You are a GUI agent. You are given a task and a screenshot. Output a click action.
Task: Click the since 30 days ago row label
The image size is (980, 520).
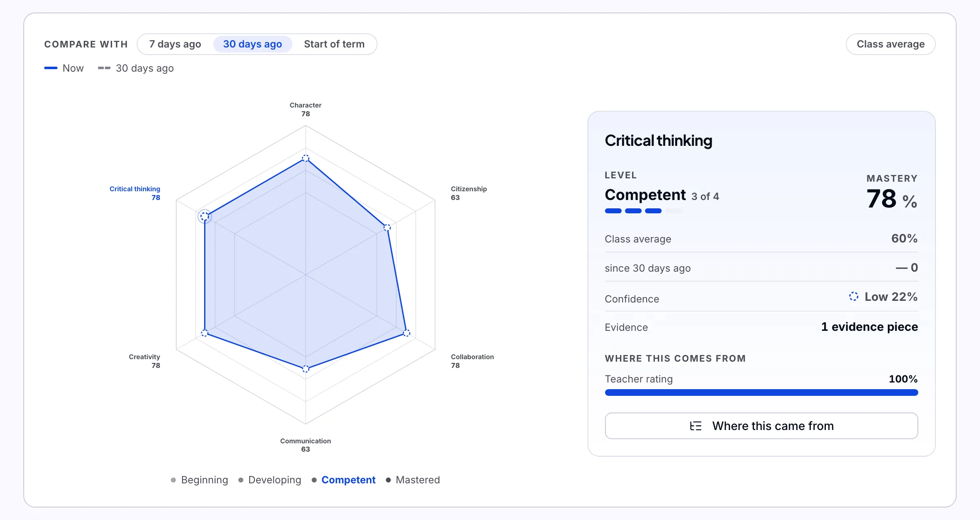(x=647, y=268)
